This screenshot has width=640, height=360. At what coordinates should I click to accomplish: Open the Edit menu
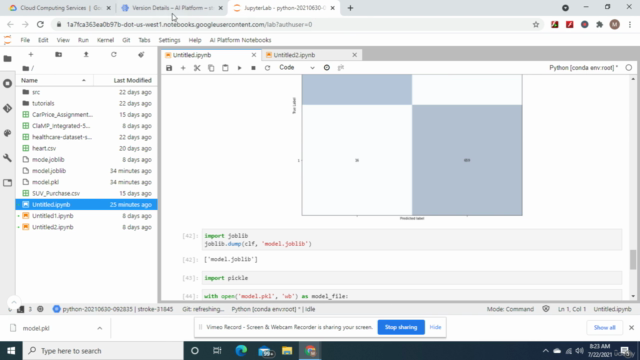click(x=43, y=40)
